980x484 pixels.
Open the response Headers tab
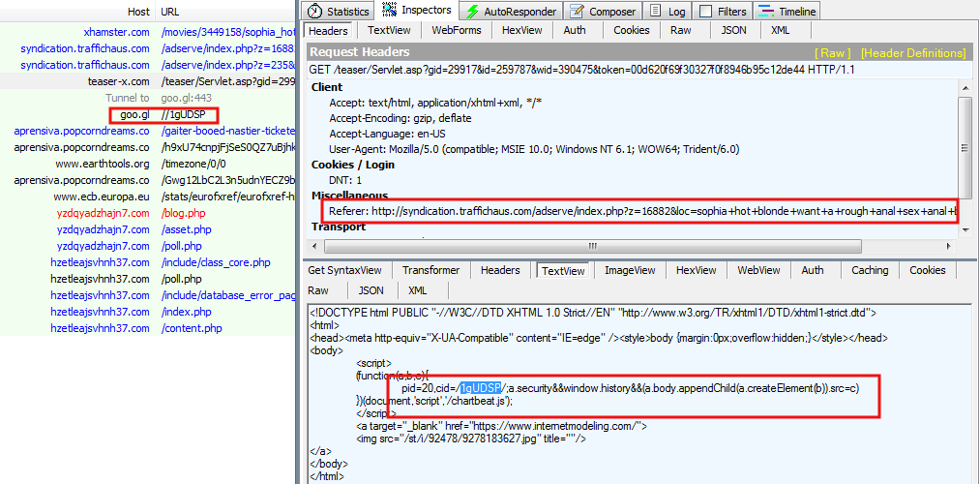click(x=500, y=270)
